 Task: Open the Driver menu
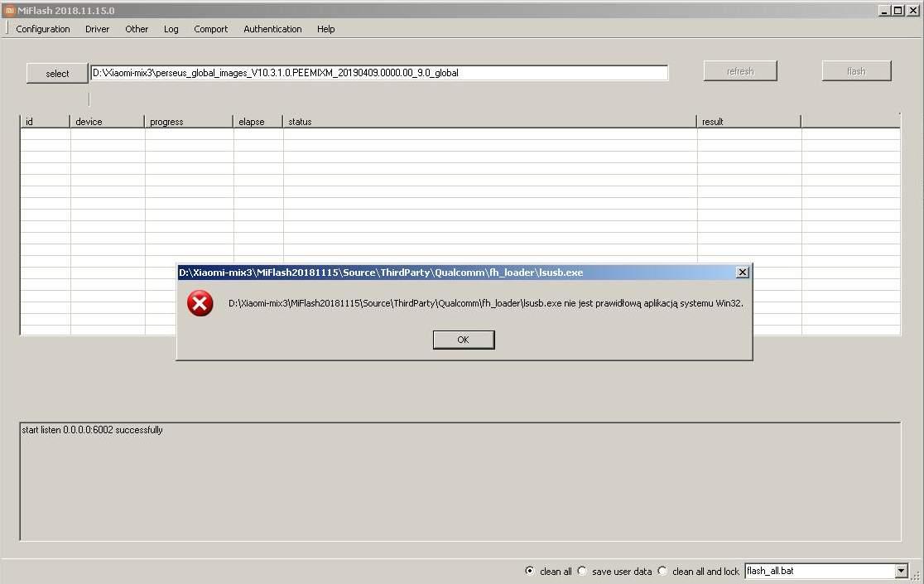coord(97,29)
